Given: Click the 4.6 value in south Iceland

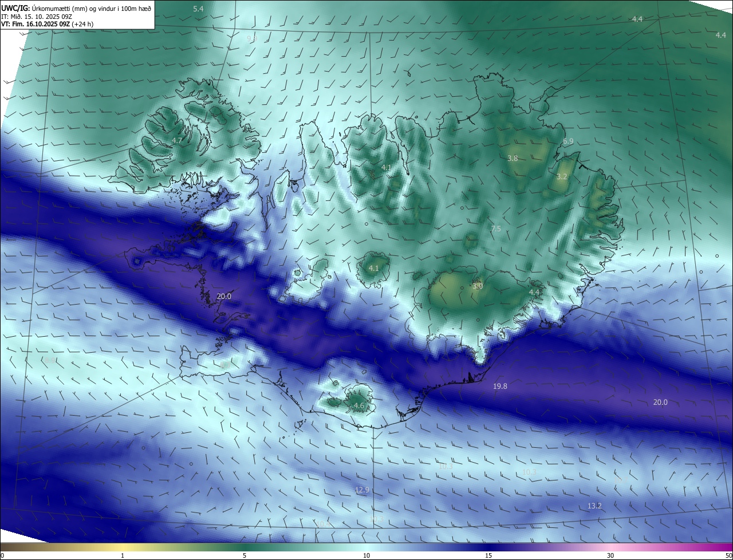Looking at the screenshot, I should (x=359, y=405).
